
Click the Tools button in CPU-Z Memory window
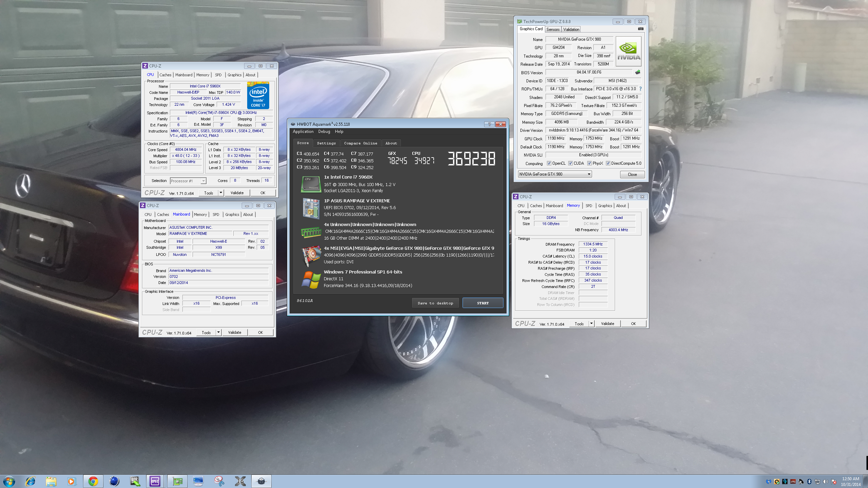pyautogui.click(x=579, y=324)
